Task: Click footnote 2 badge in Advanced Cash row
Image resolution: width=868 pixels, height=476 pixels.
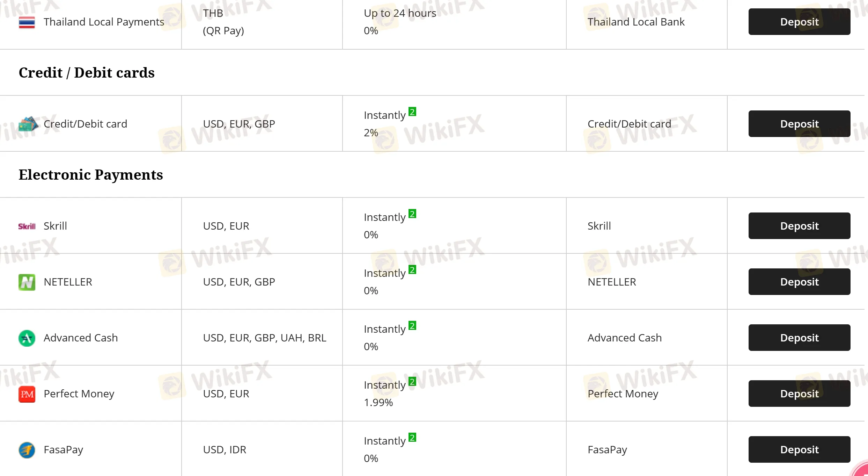Action: (412, 326)
